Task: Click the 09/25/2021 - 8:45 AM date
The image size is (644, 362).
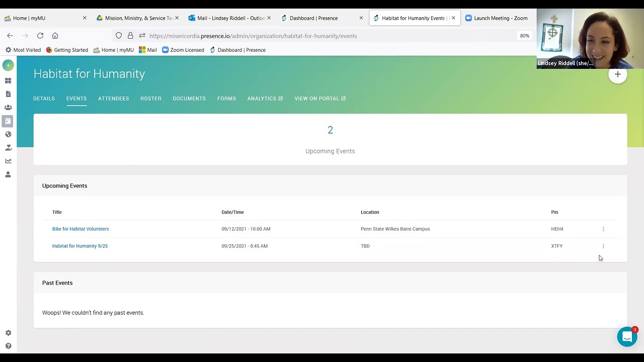Action: [245, 246]
